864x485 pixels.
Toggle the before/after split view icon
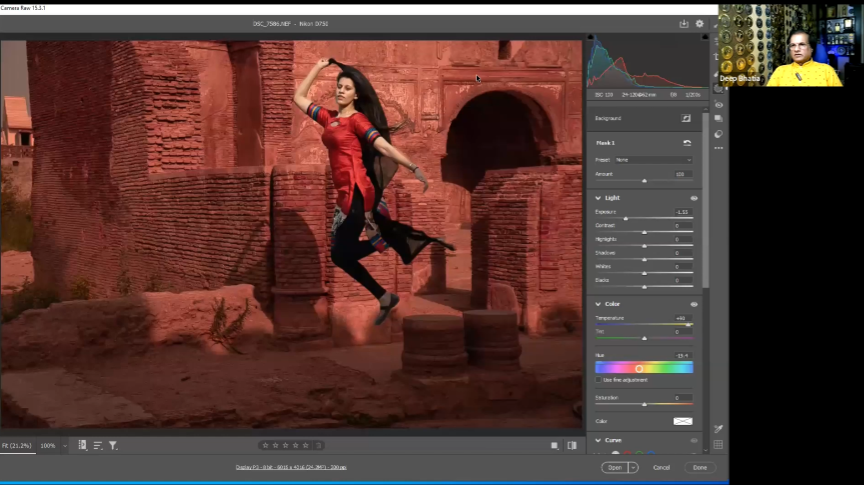(x=572, y=445)
